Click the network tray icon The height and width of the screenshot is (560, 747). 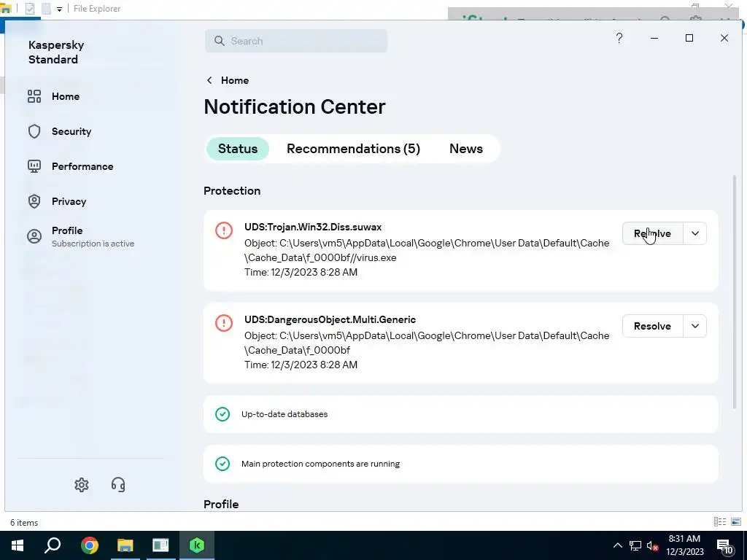tap(635, 545)
